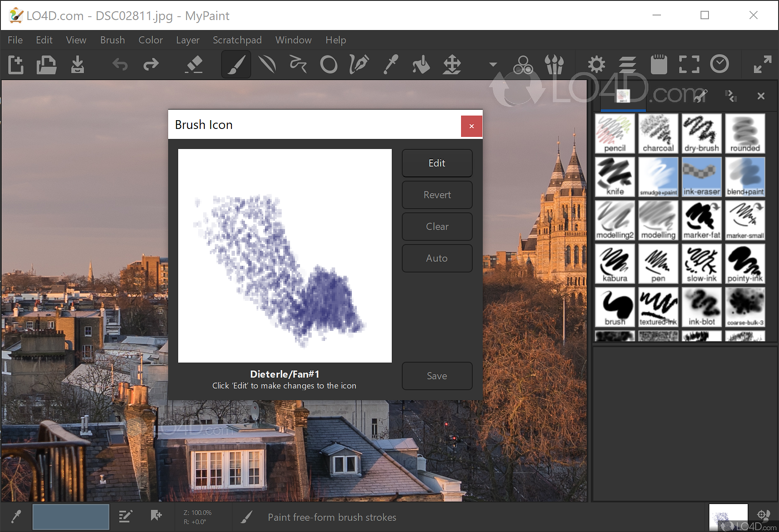
Task: Click the undo arrow in the toolbar
Action: click(x=120, y=65)
